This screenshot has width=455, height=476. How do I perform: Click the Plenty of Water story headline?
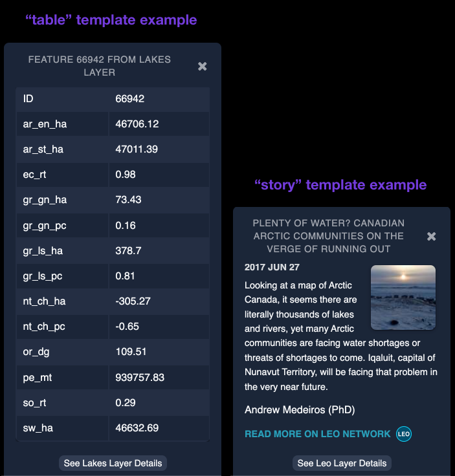point(328,236)
